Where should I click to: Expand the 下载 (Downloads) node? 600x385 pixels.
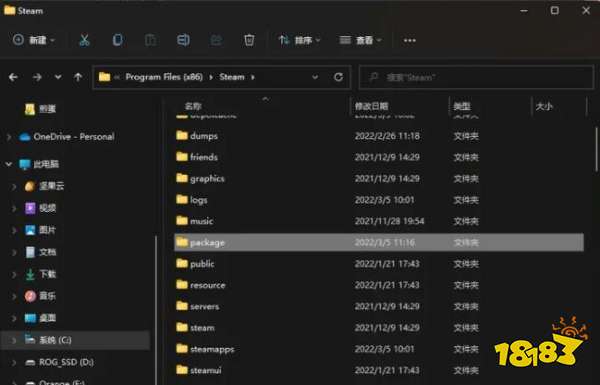pos(14,274)
